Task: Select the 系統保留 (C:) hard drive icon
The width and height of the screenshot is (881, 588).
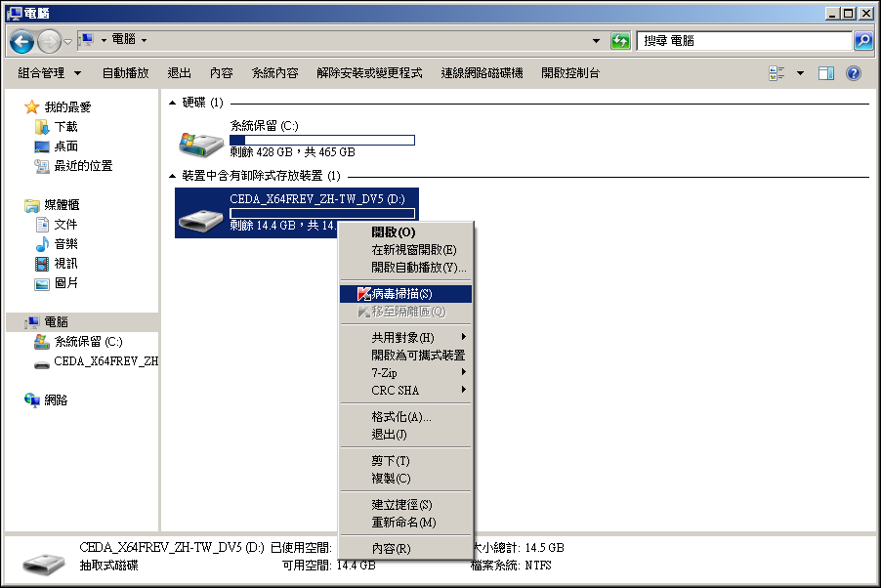Action: click(200, 142)
